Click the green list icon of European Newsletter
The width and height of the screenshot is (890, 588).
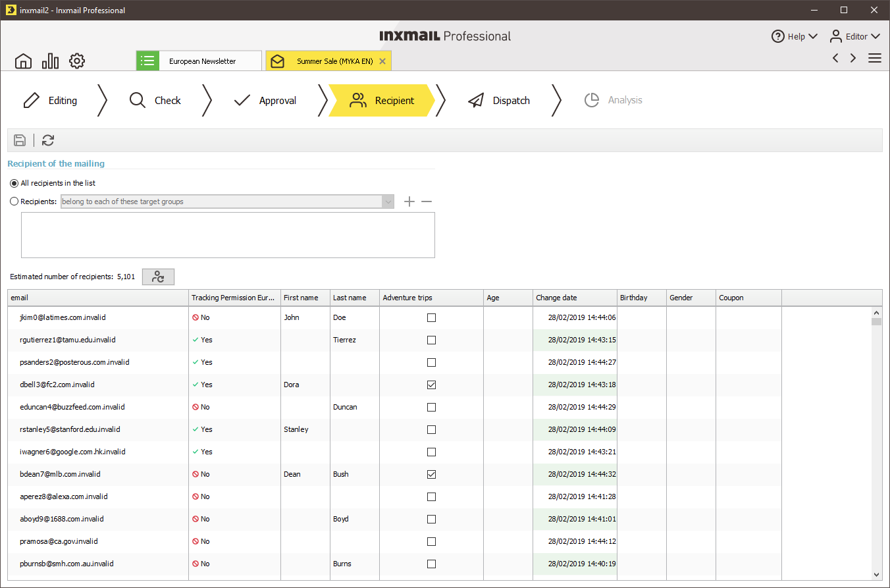147,61
